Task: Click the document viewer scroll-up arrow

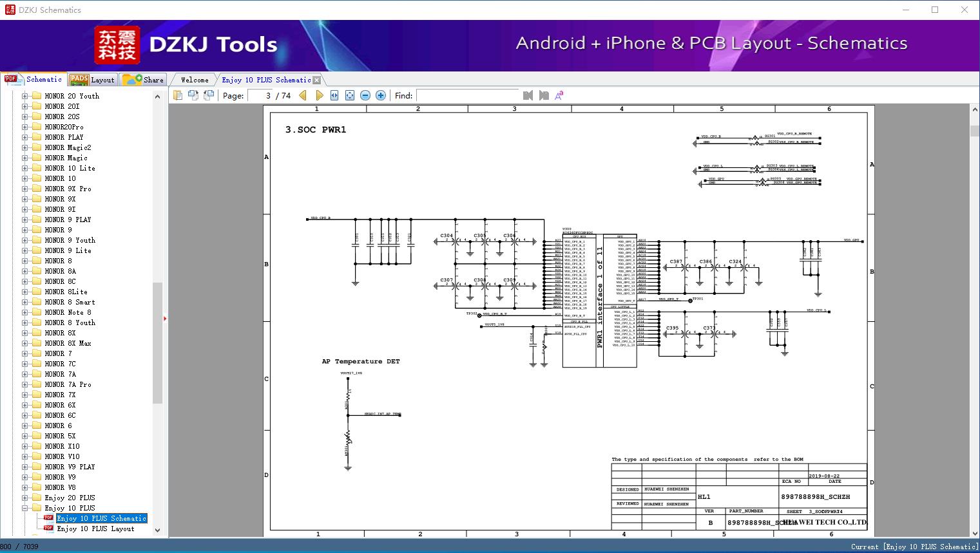Action: click(974, 110)
